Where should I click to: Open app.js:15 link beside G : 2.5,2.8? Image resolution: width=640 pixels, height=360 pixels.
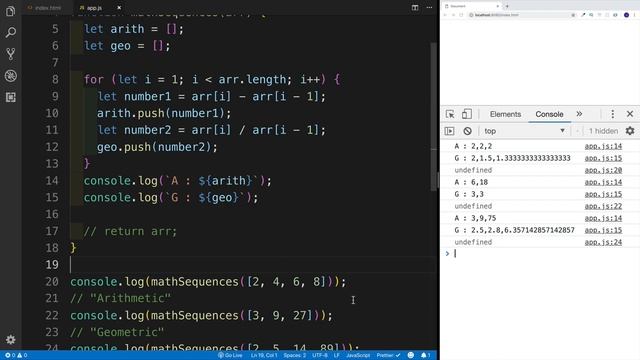tap(603, 230)
